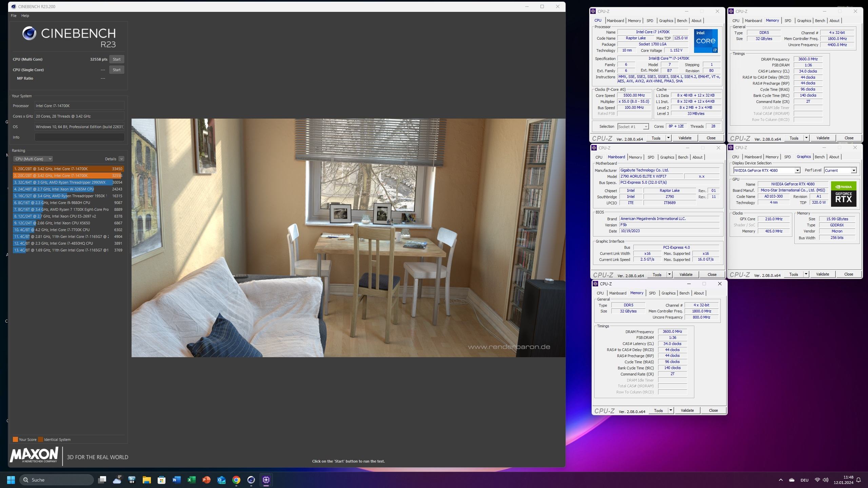Screen dimensions: 868x488
Task: Open Graphics tab in Memory window with 800 MHz uncore
Action: click(668, 293)
